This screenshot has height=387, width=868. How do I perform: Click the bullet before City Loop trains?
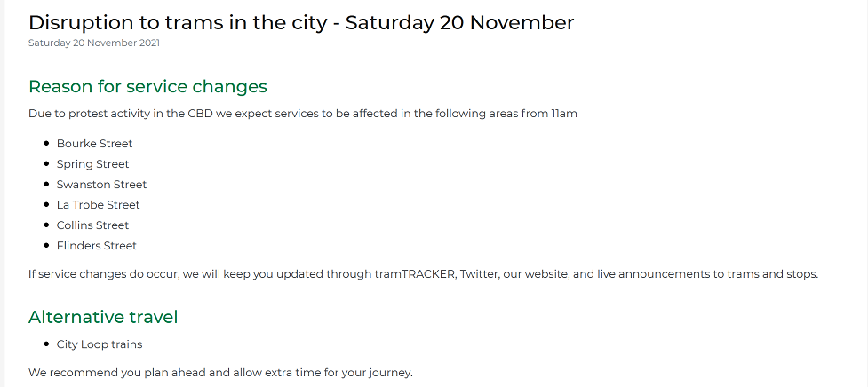tap(46, 344)
